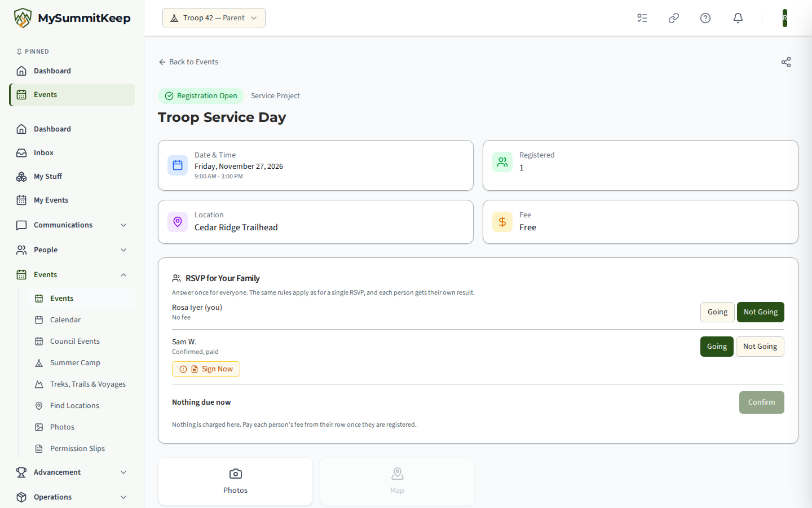Click the dollar icon in Fee card
Viewport: 812px width, 508px height.
click(502, 222)
